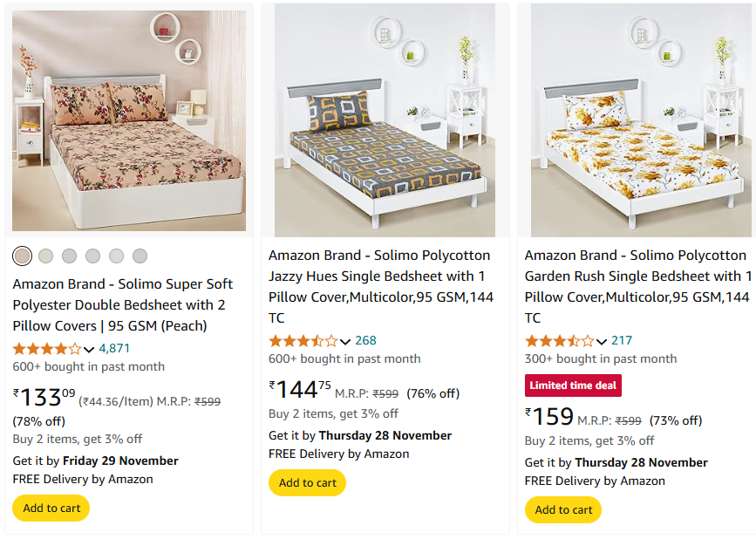The height and width of the screenshot is (539, 756).
Task: Add Jazzy Hues bedsheet to cart
Action: 307,482
